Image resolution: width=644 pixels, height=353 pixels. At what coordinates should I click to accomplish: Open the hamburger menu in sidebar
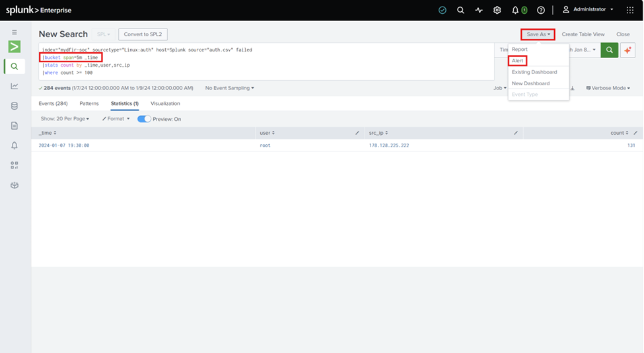pos(15,32)
